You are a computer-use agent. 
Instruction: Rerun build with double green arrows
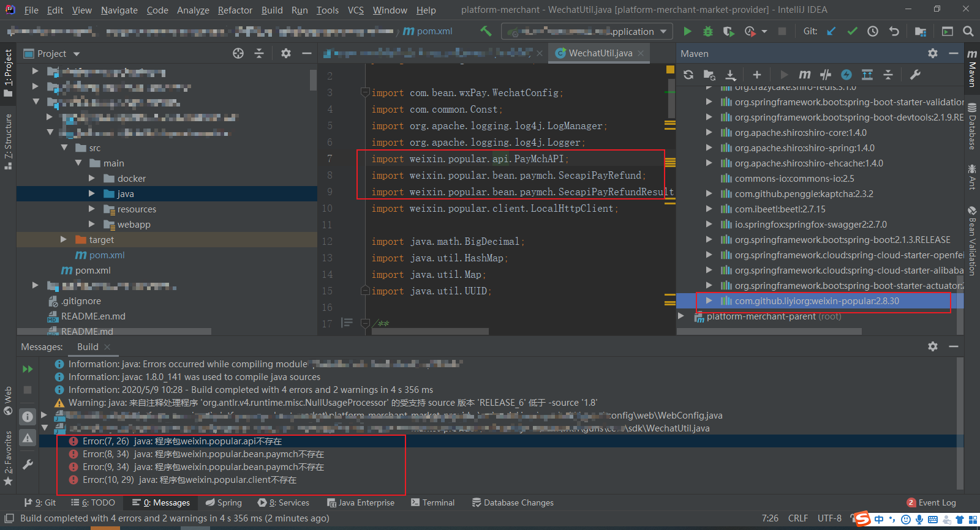tap(28, 369)
